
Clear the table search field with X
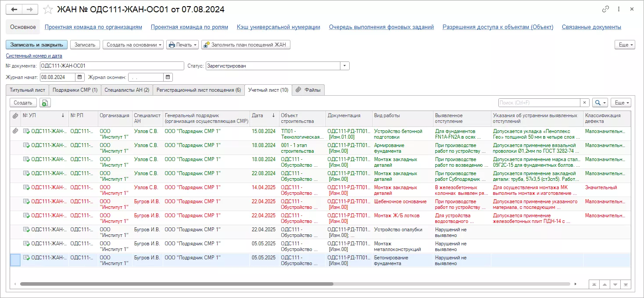584,103
